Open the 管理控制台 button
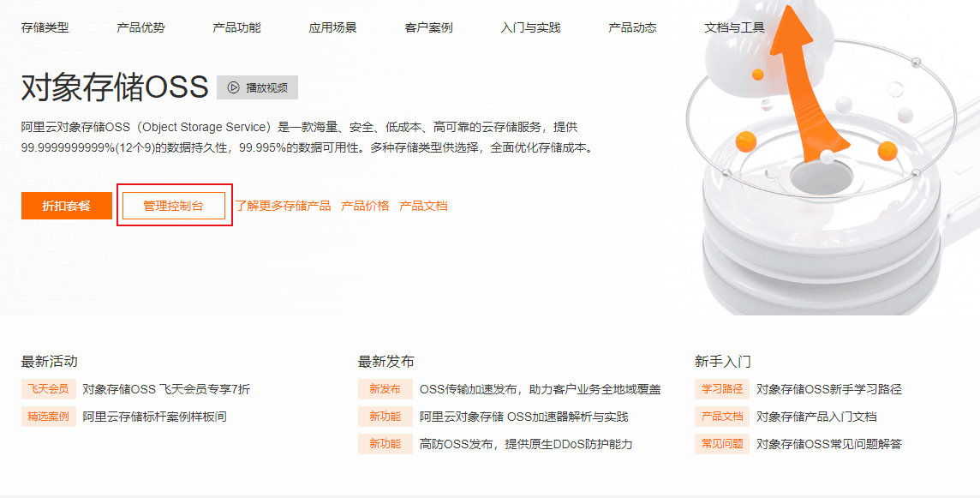This screenshot has width=980, height=498. pyautogui.click(x=174, y=206)
